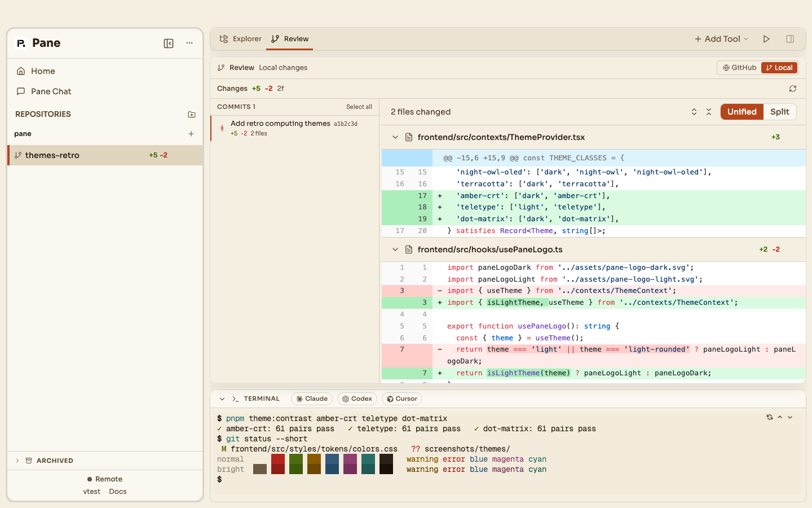Screen dimensions: 812x508
Task: Switch diff view to Split
Action: 780,112
